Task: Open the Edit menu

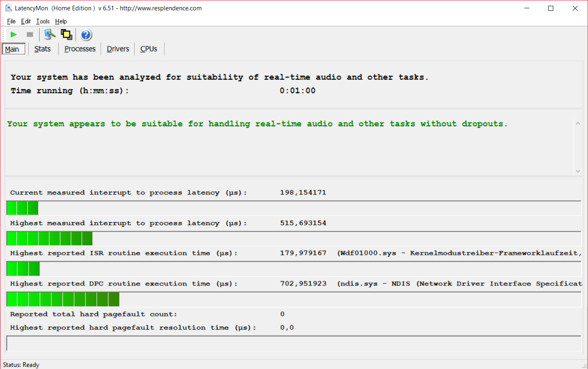Action: (x=26, y=22)
